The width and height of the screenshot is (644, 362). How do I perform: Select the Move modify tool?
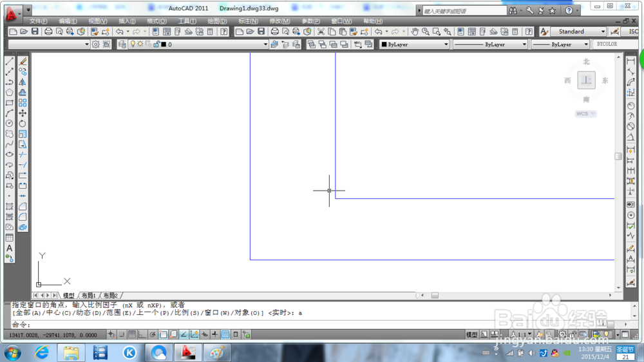point(23,113)
